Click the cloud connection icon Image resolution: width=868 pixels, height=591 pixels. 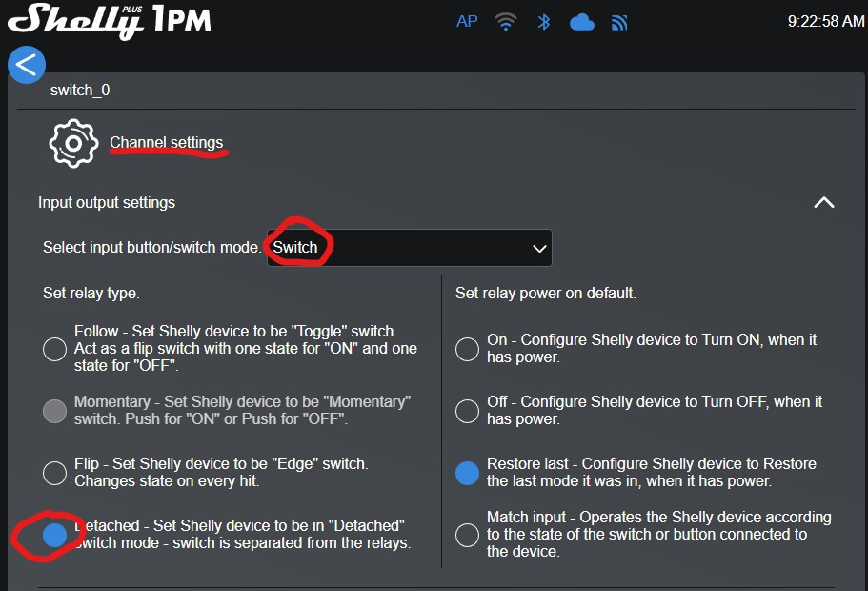[x=582, y=22]
